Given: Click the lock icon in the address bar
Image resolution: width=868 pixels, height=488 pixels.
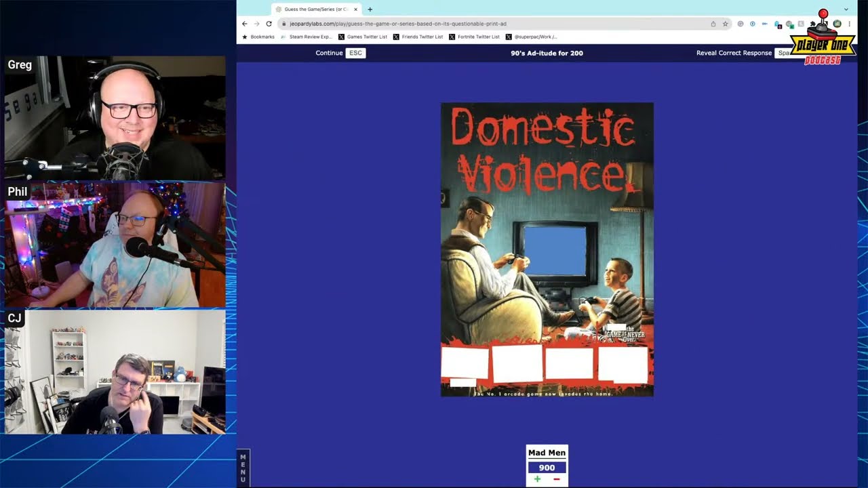Looking at the screenshot, I should [x=283, y=24].
